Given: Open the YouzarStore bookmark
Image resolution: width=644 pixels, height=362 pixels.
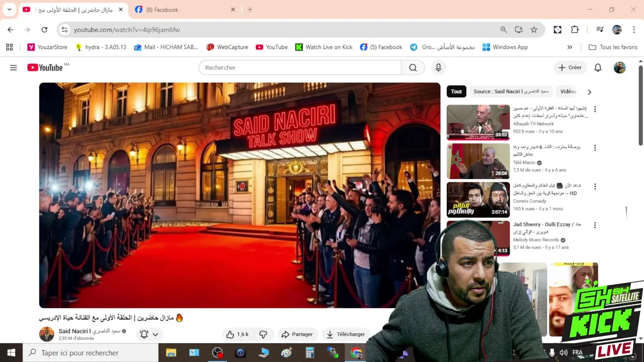Looking at the screenshot, I should tap(47, 47).
